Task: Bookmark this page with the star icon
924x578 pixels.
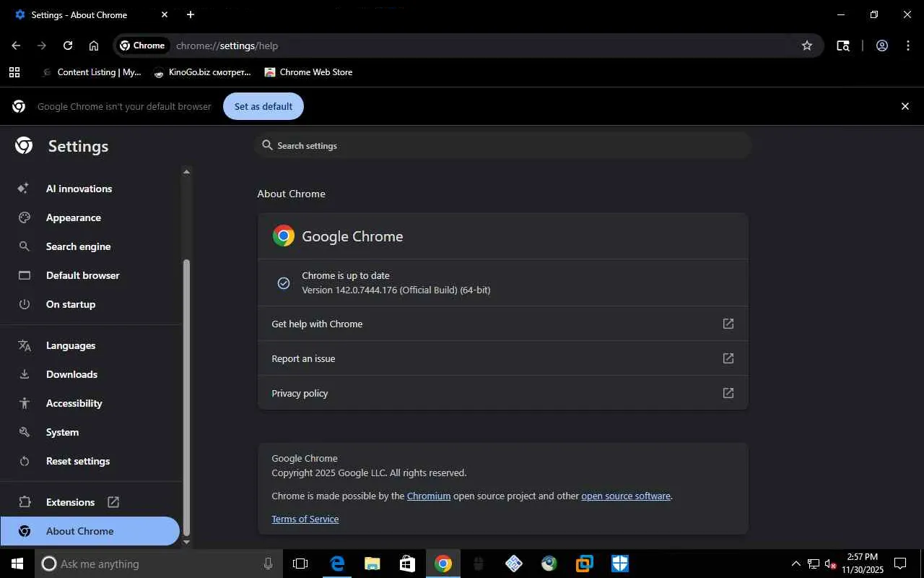Action: point(807,46)
